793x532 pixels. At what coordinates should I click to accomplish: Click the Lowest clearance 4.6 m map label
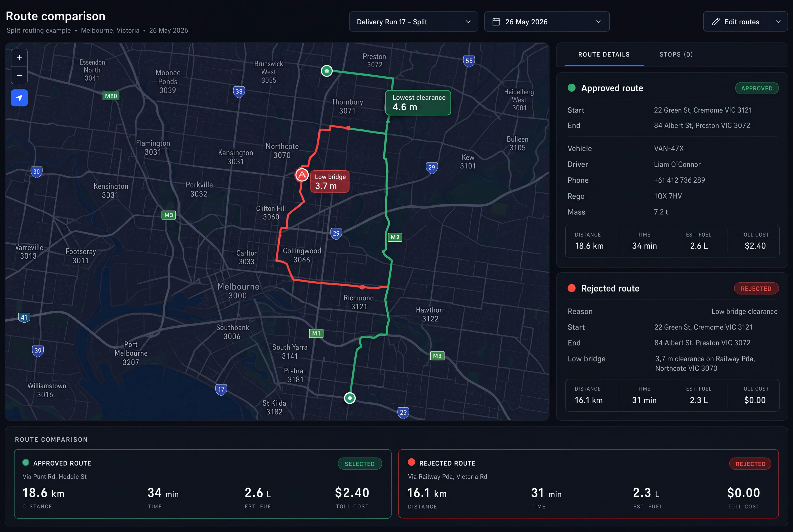click(418, 102)
